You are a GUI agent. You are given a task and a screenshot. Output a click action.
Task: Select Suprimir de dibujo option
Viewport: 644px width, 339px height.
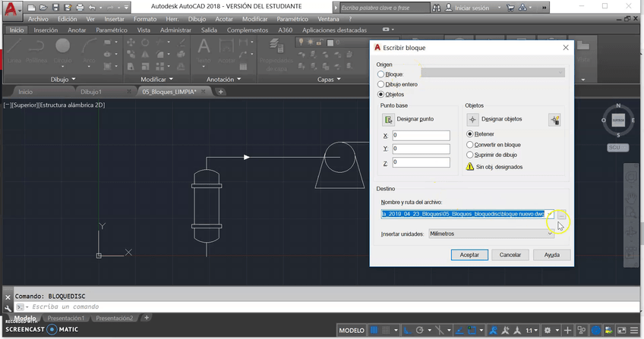(470, 155)
